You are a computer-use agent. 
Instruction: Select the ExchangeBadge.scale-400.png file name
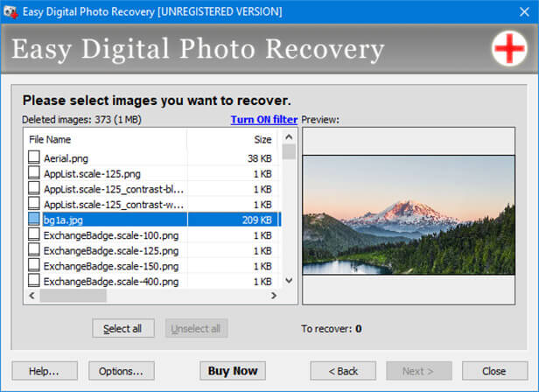[111, 282]
